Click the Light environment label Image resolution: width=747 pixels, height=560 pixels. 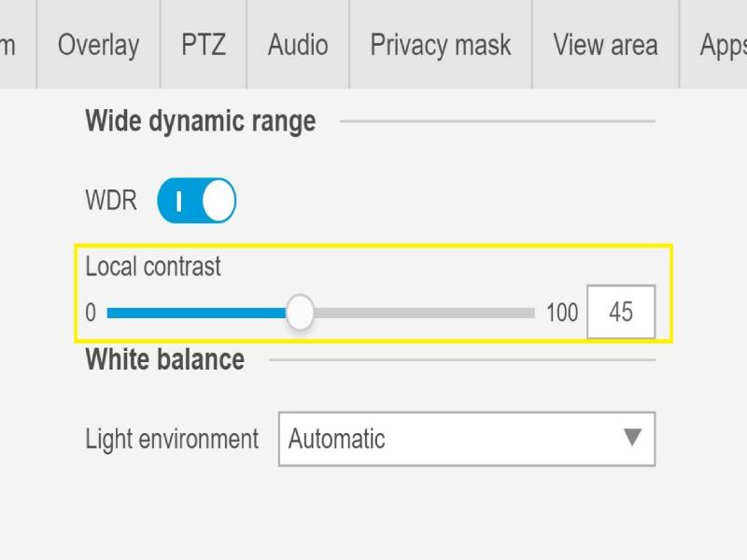point(172,439)
